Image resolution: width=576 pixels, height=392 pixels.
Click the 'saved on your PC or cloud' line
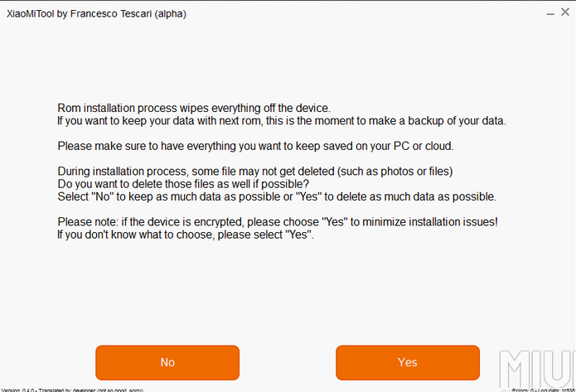(x=254, y=146)
